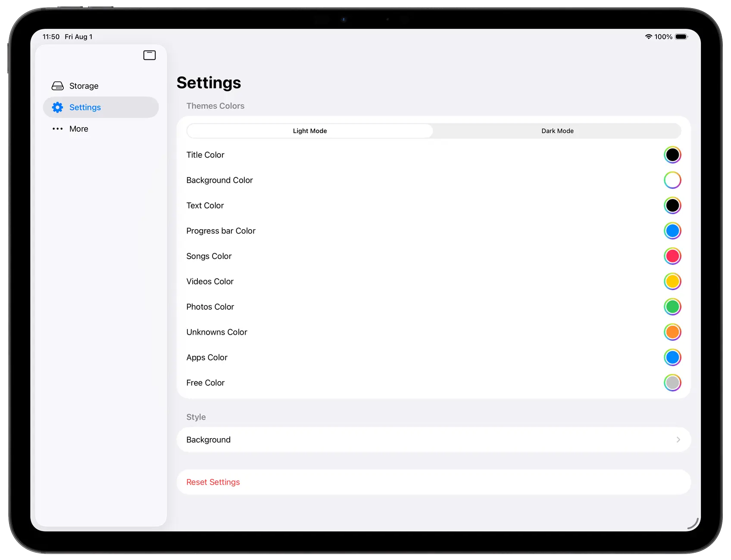This screenshot has height=560, width=731.
Task: Open the Apps Color picker
Action: coord(672,358)
